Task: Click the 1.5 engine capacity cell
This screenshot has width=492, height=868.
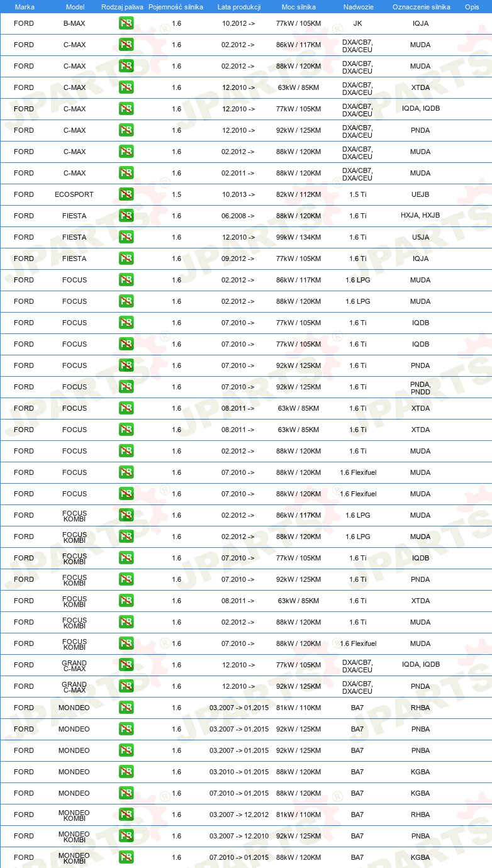Action: (x=176, y=194)
